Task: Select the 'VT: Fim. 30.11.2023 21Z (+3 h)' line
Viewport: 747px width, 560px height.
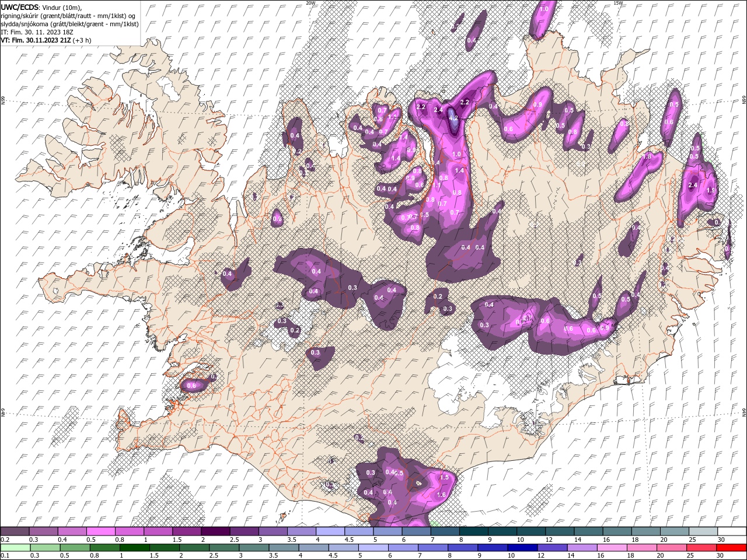Action: pyautogui.click(x=46, y=40)
